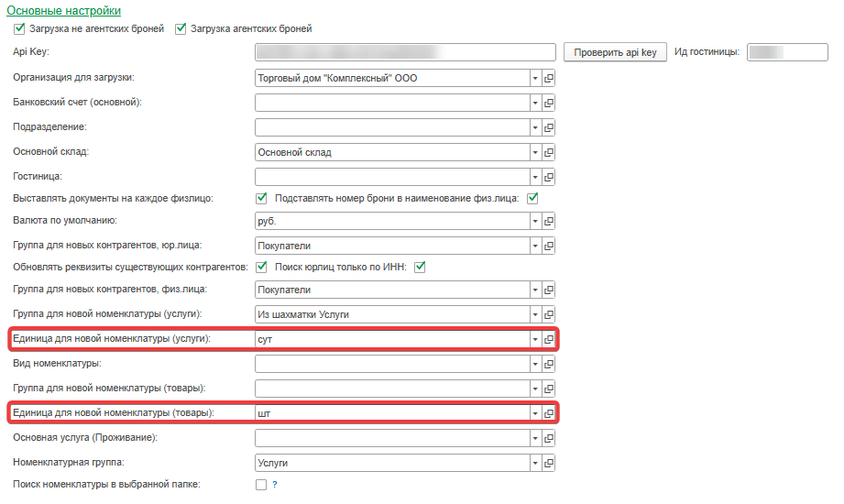Expand dropdown for Единица для новой номенклатуры (услуги)

pos(535,339)
